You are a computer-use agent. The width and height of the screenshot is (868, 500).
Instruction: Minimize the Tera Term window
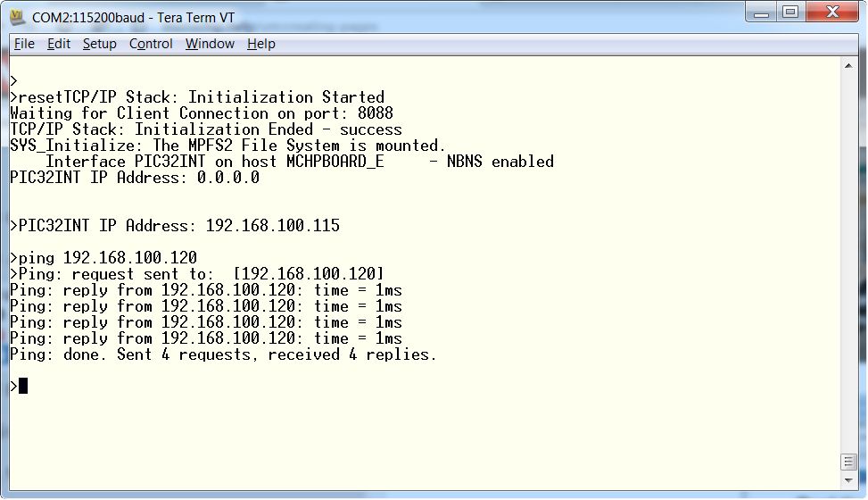[761, 12]
